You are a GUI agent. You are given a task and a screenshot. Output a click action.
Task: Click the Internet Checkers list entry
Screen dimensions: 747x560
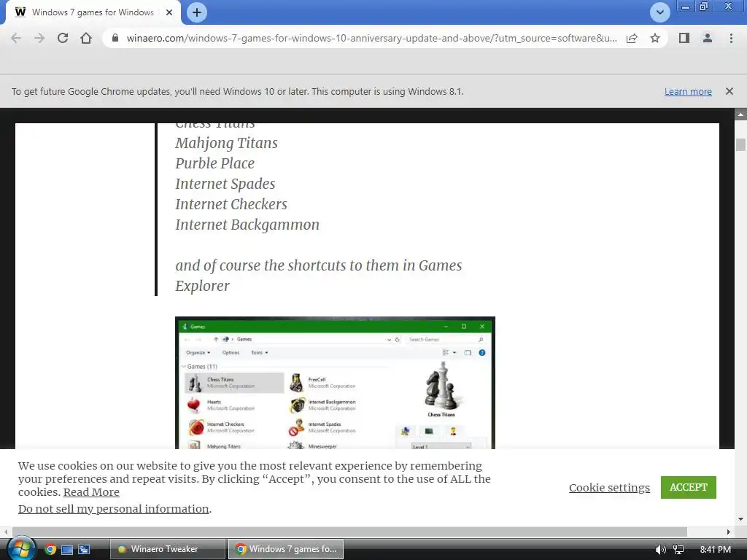231,204
